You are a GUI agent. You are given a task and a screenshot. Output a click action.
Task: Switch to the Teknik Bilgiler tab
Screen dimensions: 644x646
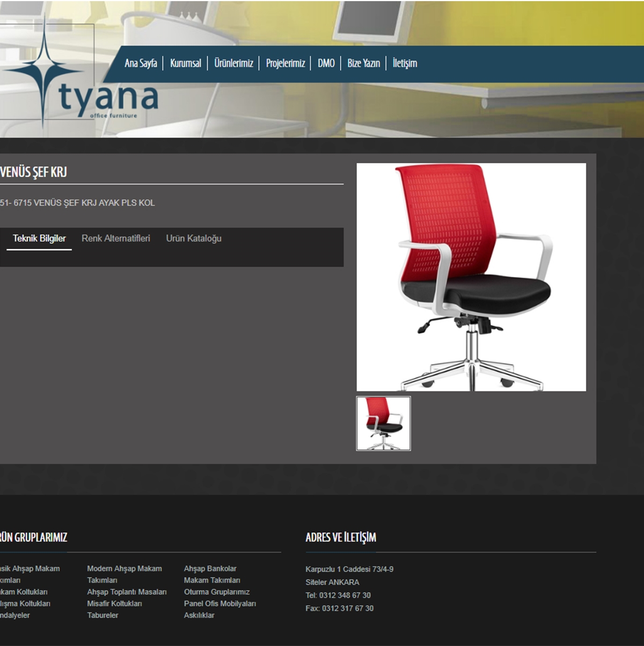click(39, 238)
